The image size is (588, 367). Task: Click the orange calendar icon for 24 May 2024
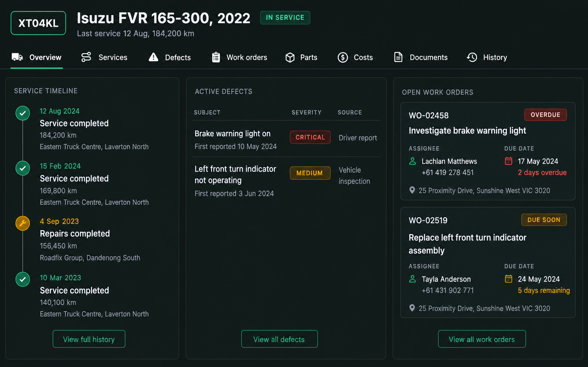click(x=508, y=279)
